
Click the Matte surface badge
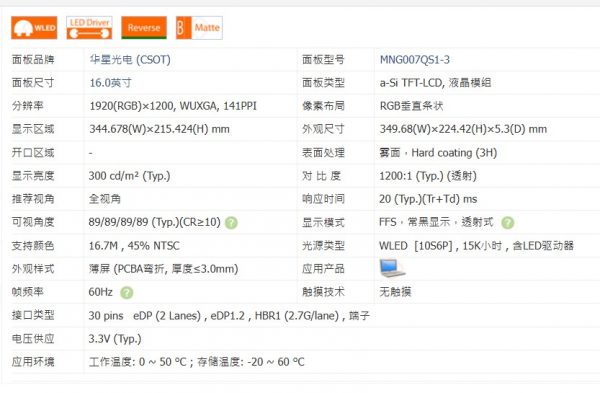tap(199, 28)
